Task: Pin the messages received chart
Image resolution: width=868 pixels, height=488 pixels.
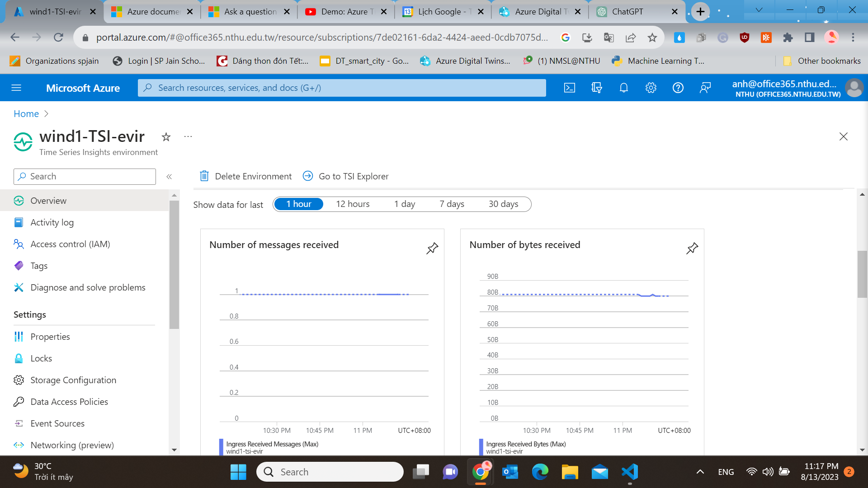Action: pyautogui.click(x=432, y=248)
